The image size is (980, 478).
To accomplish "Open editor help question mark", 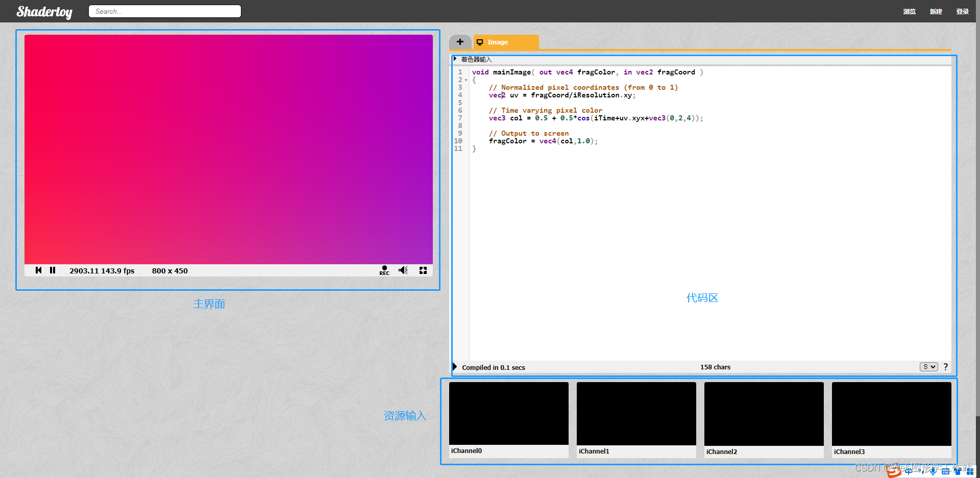I will pyautogui.click(x=945, y=367).
